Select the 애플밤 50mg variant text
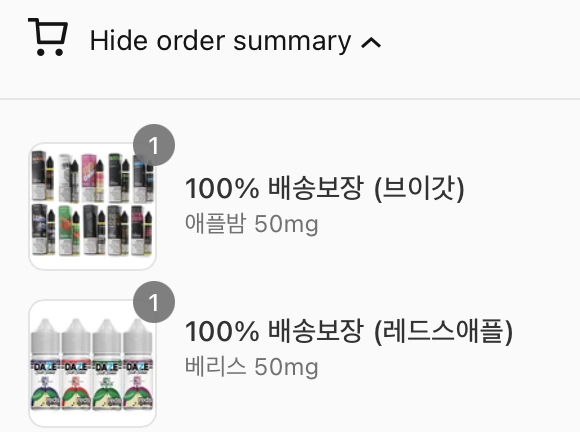 pyautogui.click(x=252, y=224)
